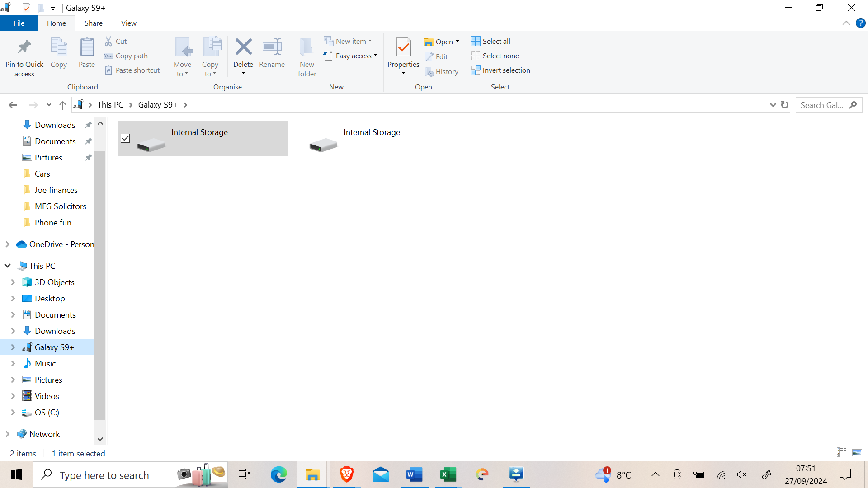Click the Edit command icon
Screen dimensions: 868x488
(429, 56)
